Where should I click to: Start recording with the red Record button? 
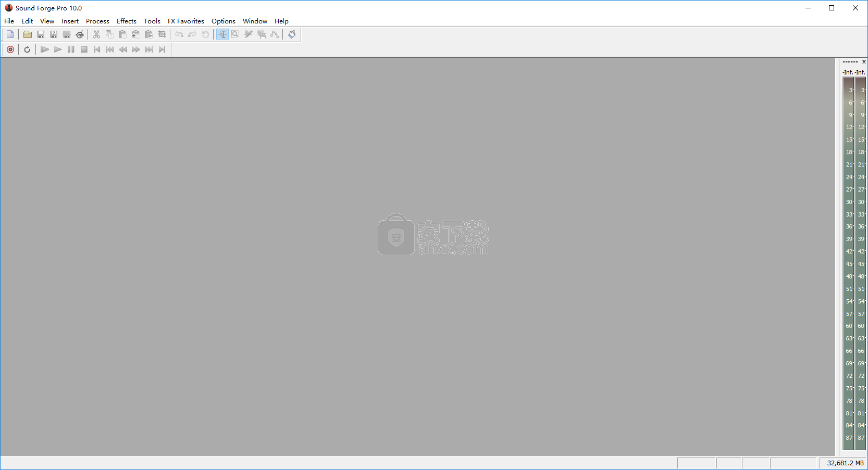click(10, 49)
